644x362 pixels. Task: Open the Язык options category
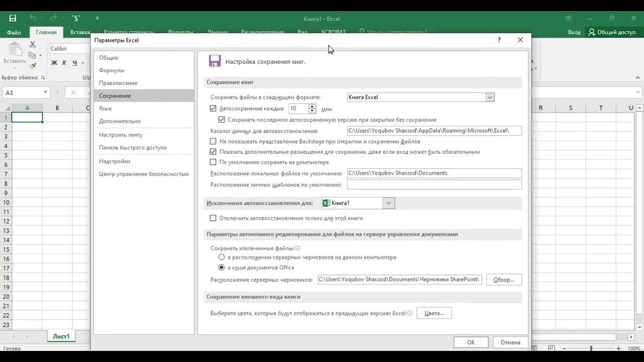click(144, 109)
